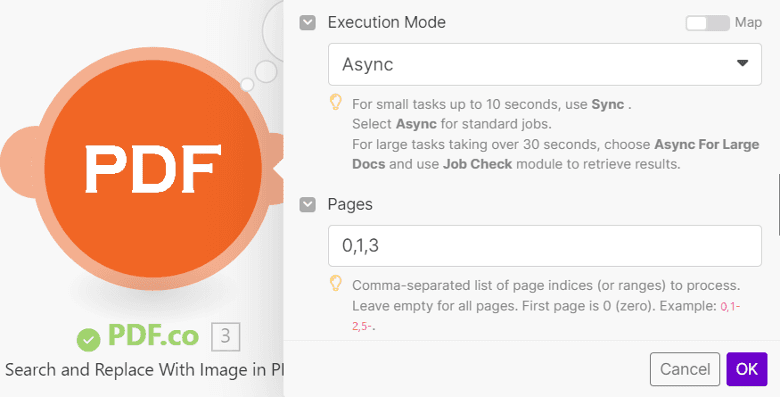Click the scrollbar on panel's right edge
The image size is (780, 400).
point(777,200)
